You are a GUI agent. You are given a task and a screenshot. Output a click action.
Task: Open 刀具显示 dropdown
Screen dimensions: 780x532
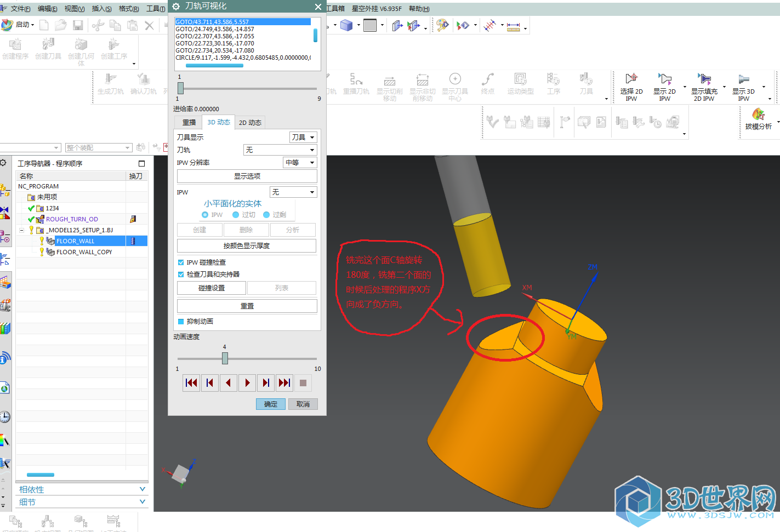tap(303, 138)
